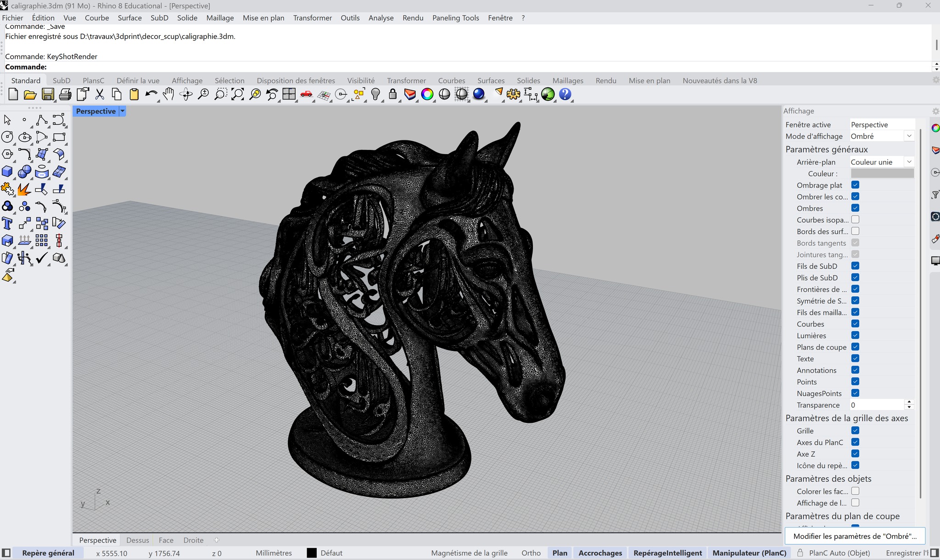The height and width of the screenshot is (560, 940).
Task: Toggle the Axe Z checkbox
Action: tap(855, 454)
